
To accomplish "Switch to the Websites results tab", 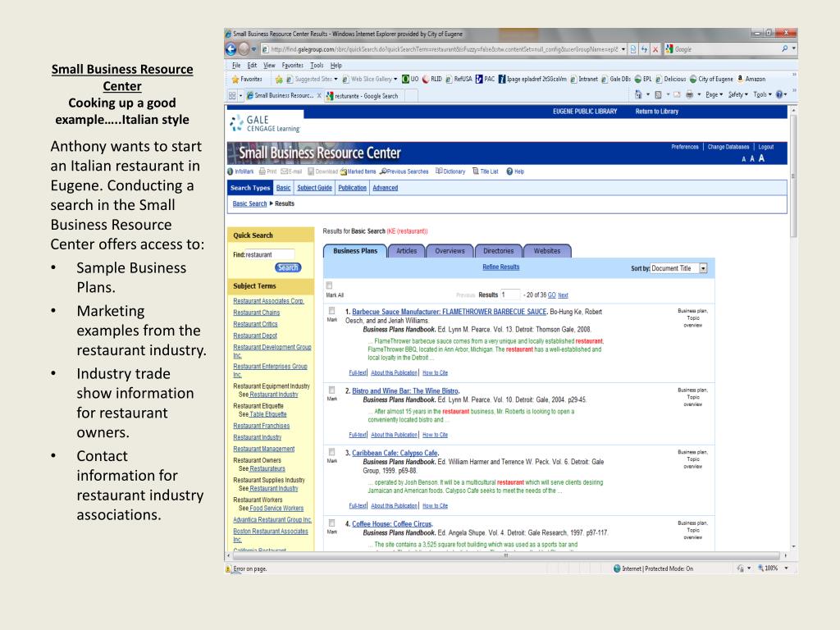I will click(547, 251).
